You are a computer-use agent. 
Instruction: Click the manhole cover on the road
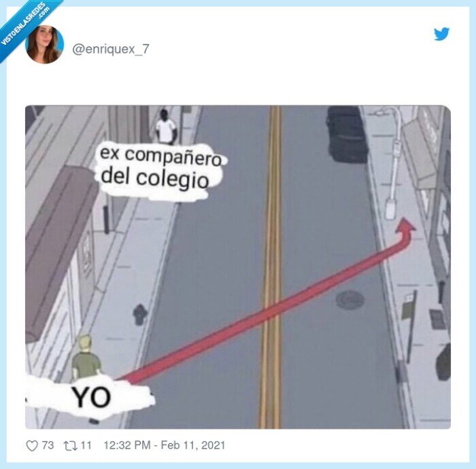350,300
